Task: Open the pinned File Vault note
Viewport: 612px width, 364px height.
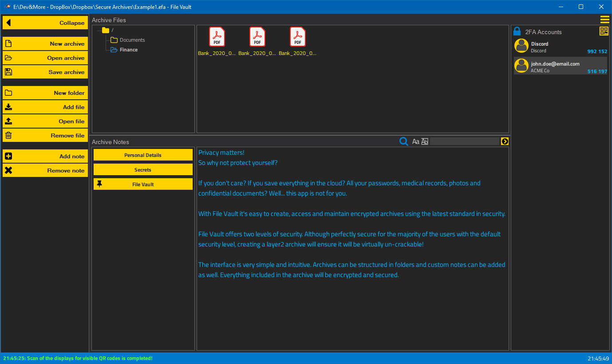Action: tap(143, 184)
